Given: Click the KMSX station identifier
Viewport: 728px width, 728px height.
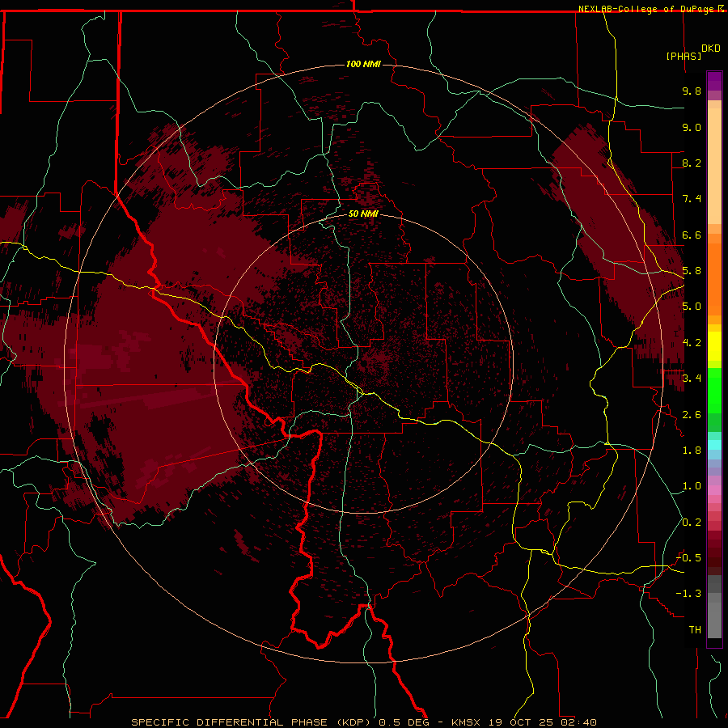Looking at the screenshot, I should point(467,722).
